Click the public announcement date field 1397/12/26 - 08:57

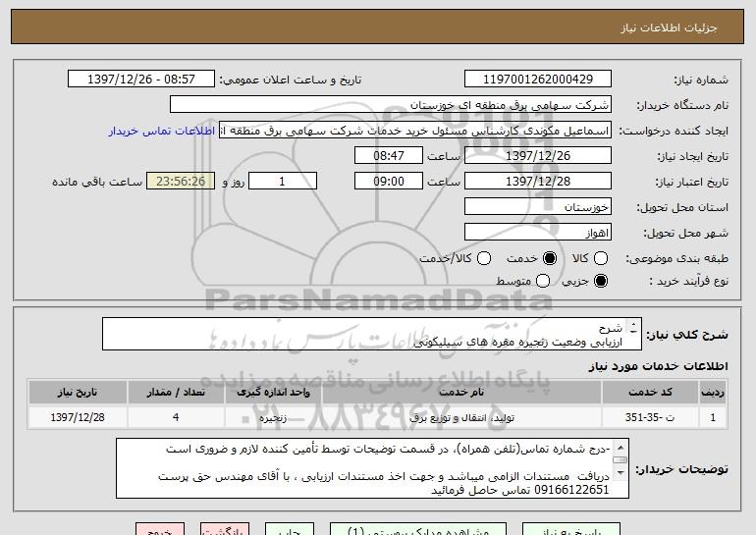[141, 80]
